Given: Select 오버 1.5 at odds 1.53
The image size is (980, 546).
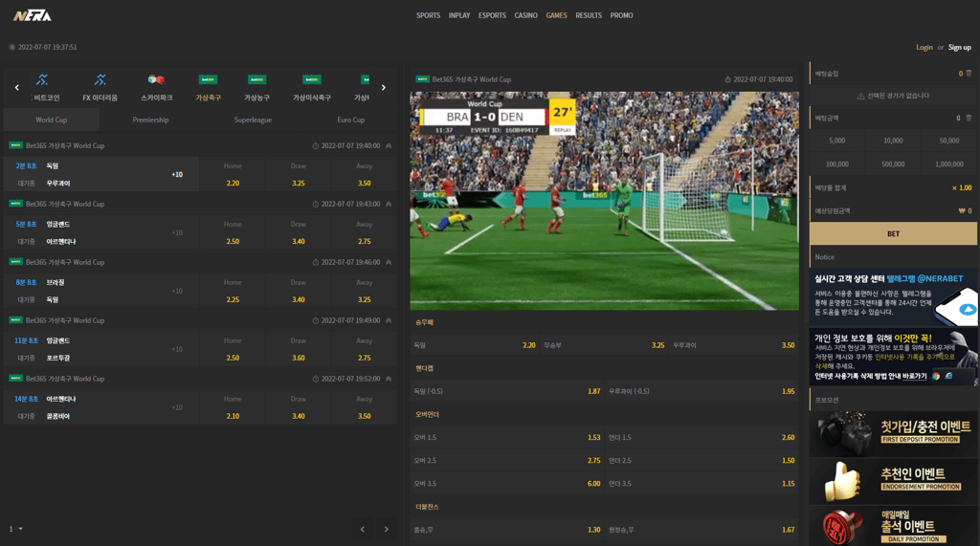Looking at the screenshot, I should click(507, 437).
